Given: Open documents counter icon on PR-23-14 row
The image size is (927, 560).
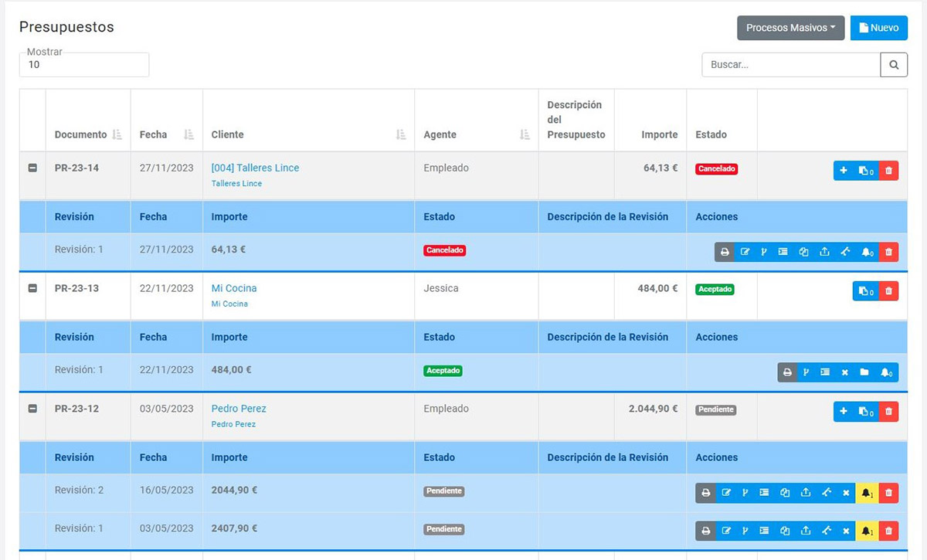Looking at the screenshot, I should (865, 171).
